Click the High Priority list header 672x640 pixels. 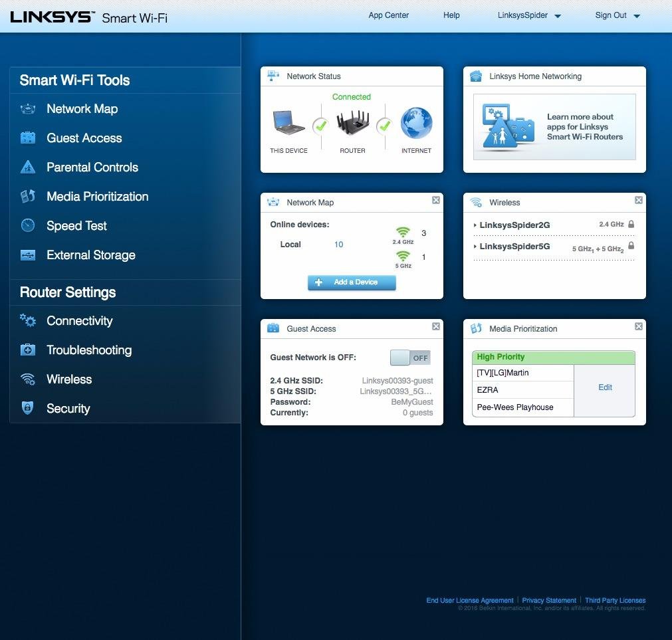pos(553,358)
